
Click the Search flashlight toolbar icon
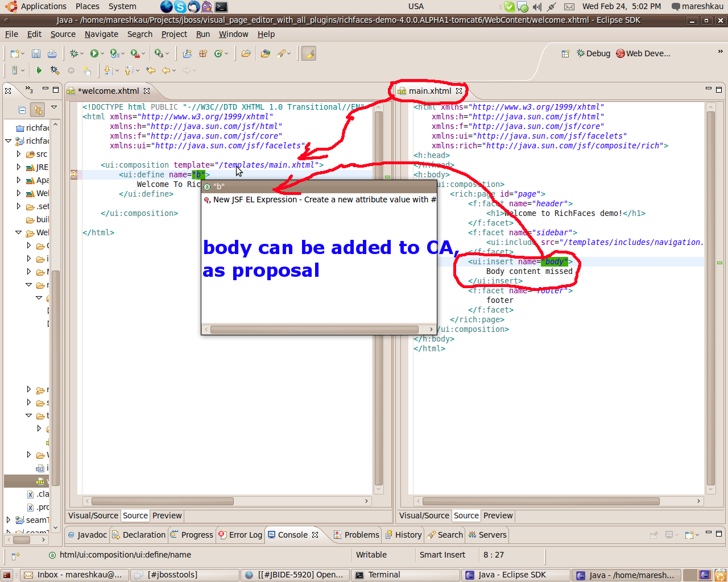point(282,53)
